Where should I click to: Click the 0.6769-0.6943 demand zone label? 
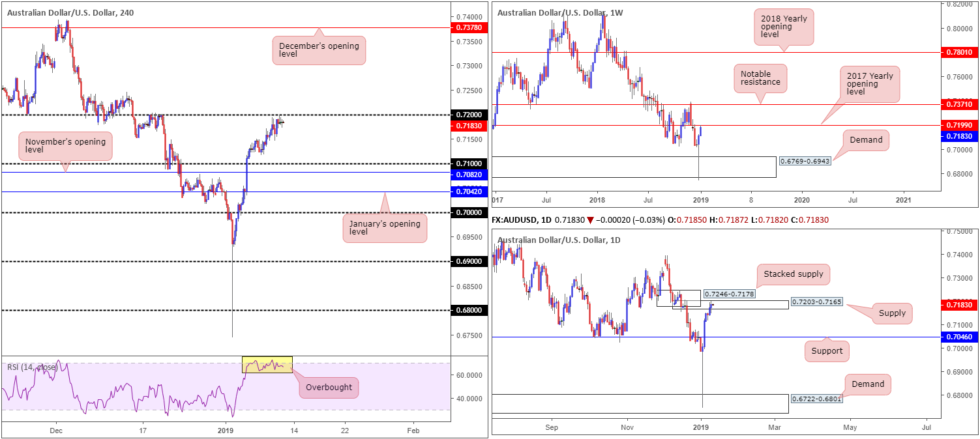point(805,160)
